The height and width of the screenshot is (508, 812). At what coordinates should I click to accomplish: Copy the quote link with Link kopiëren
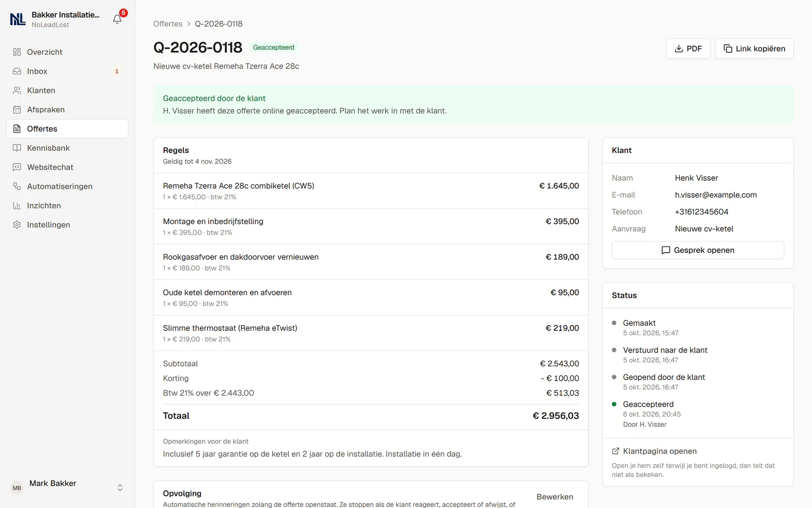754,49
